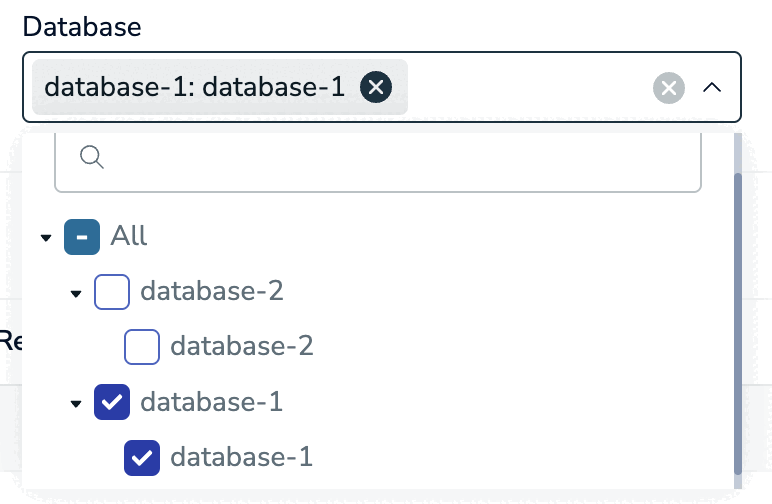Remove the database-1 chip using its X icon
The height and width of the screenshot is (504, 772).
375,88
